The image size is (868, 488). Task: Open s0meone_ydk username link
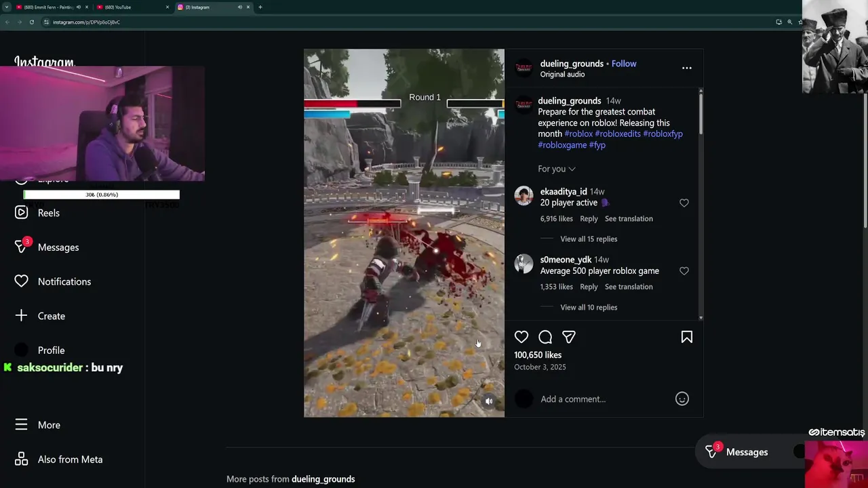point(566,260)
